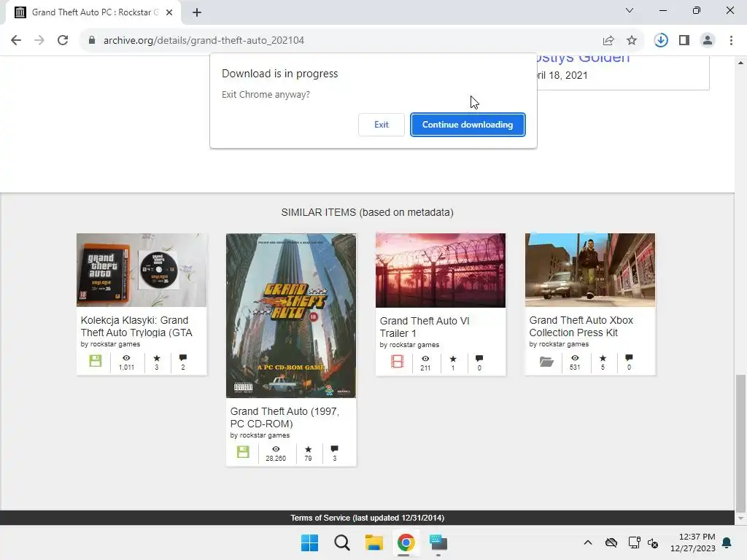This screenshot has height=560, width=747.
Task: Open the Grand Theft Auto (1997, PC CD-ROM) title
Action: 285,417
